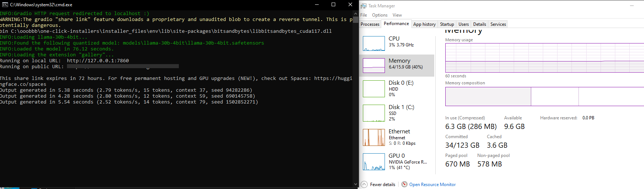This screenshot has height=189, width=644.
Task: Select the GPU 0 graph thumbnail
Action: tap(374, 162)
